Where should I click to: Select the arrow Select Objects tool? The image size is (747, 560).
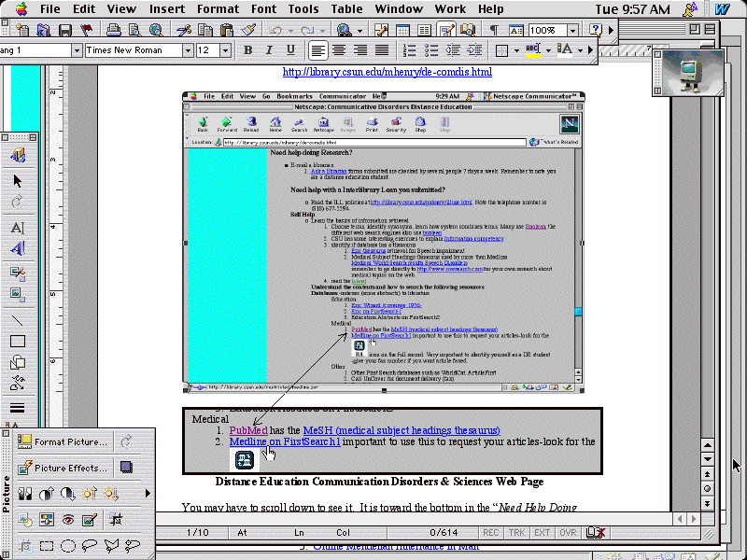[18, 181]
